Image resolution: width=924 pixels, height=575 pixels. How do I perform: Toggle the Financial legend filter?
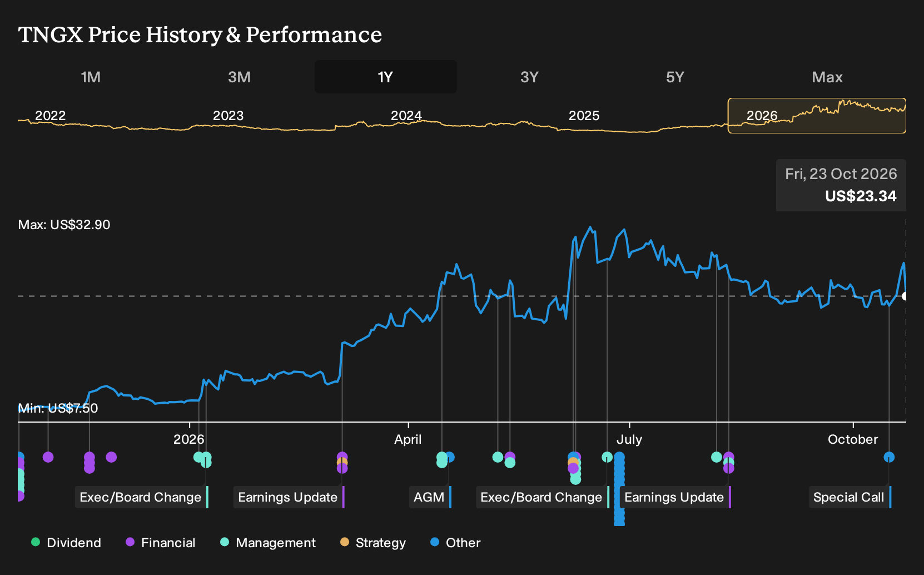click(x=161, y=543)
